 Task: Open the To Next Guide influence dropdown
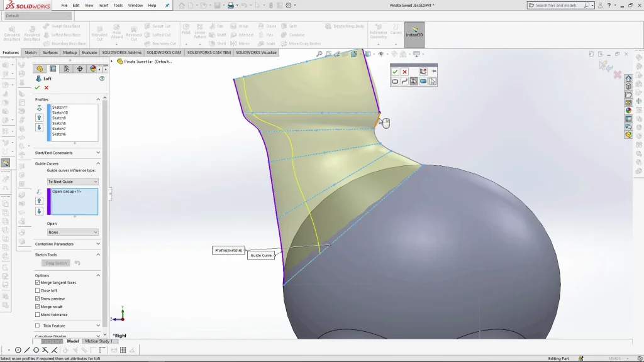[x=72, y=182]
